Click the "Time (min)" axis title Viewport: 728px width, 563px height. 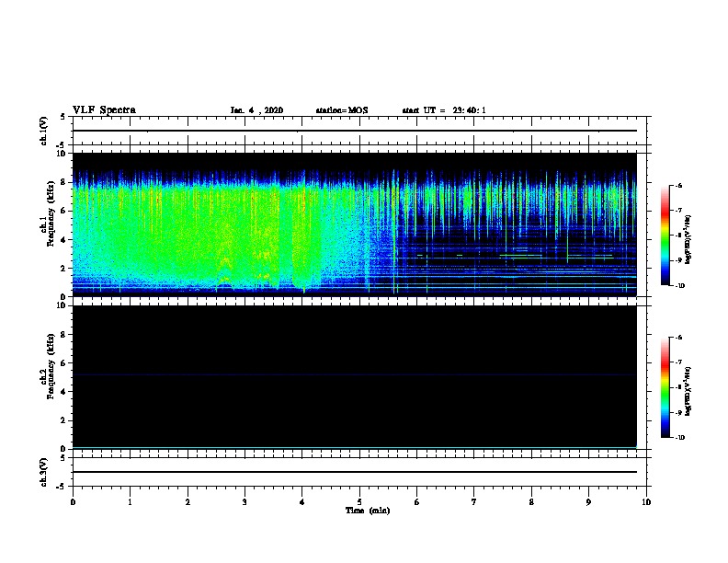click(368, 511)
